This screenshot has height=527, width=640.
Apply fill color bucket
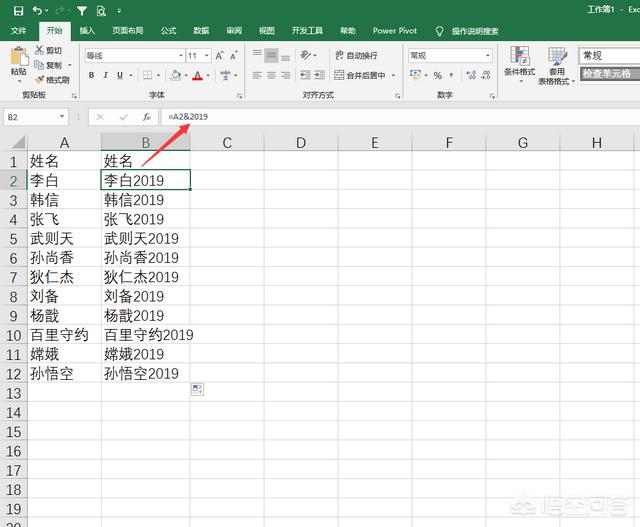(x=176, y=75)
